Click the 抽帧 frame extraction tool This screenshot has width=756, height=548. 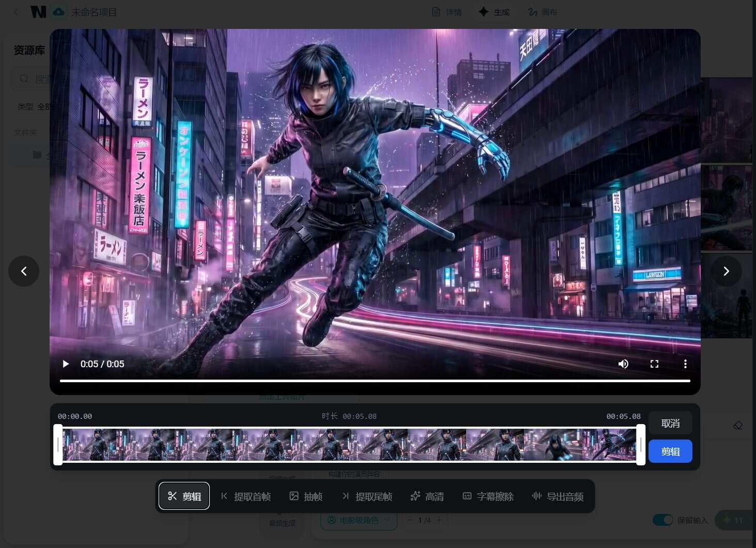pos(306,496)
